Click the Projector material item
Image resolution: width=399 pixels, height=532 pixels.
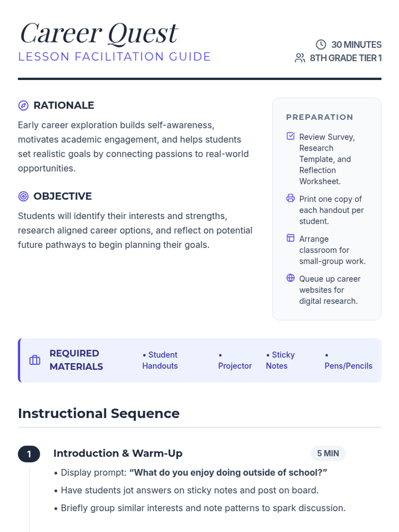[235, 365]
